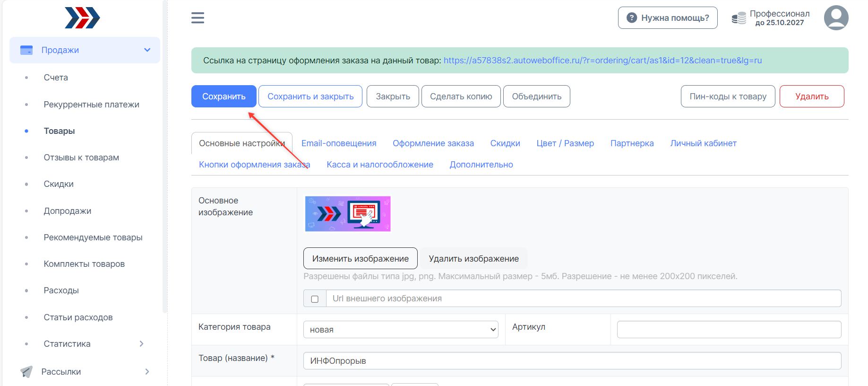The width and height of the screenshot is (868, 386).
Task: Click the Продажи card icon
Action: tap(26, 50)
